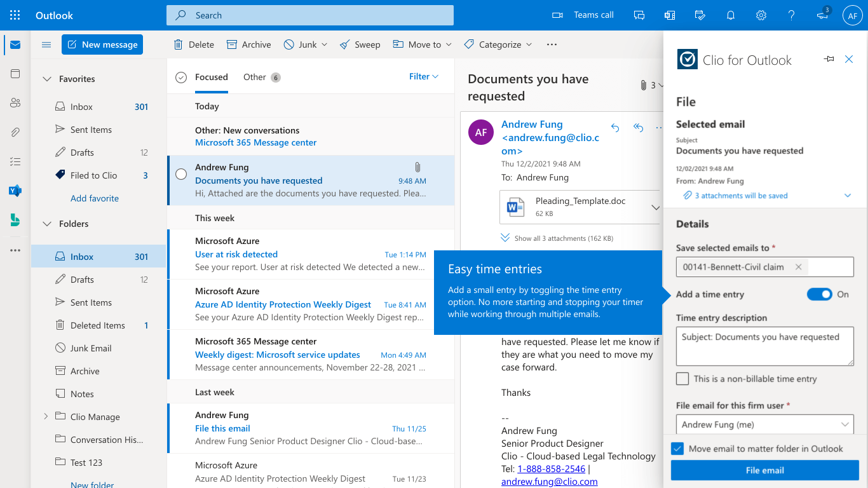Turn off the Add a time entry toggle
This screenshot has height=488, width=868.
(x=819, y=294)
